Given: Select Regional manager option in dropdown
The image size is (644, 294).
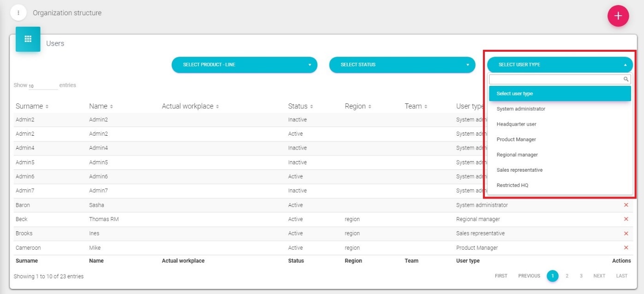Looking at the screenshot, I should pyautogui.click(x=517, y=155).
